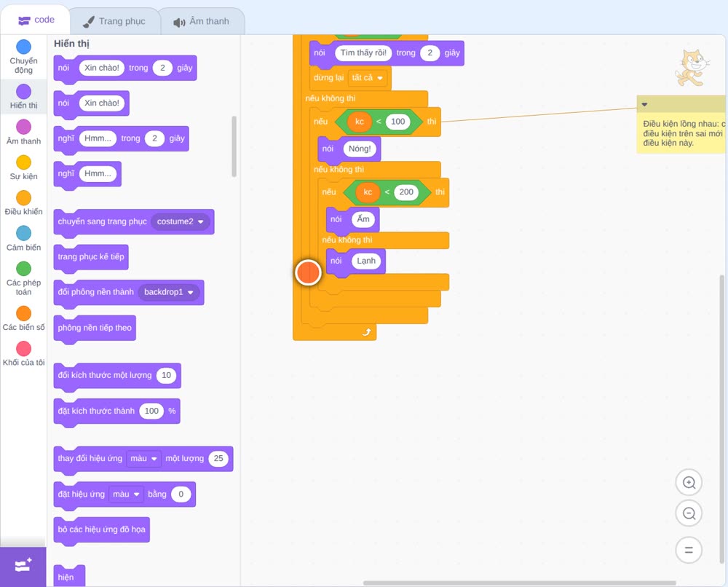Click the workspace vertical scrollbar
The image size is (728, 587).
722,418
